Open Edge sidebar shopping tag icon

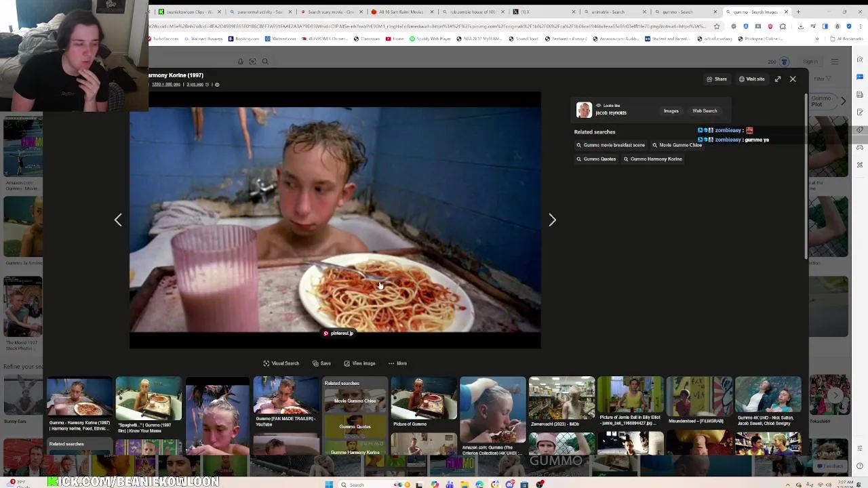(x=860, y=129)
